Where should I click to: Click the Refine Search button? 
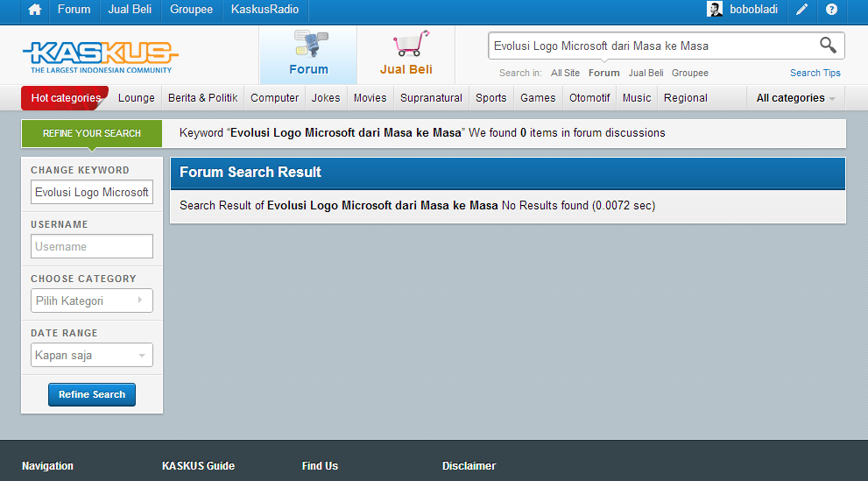point(92,394)
